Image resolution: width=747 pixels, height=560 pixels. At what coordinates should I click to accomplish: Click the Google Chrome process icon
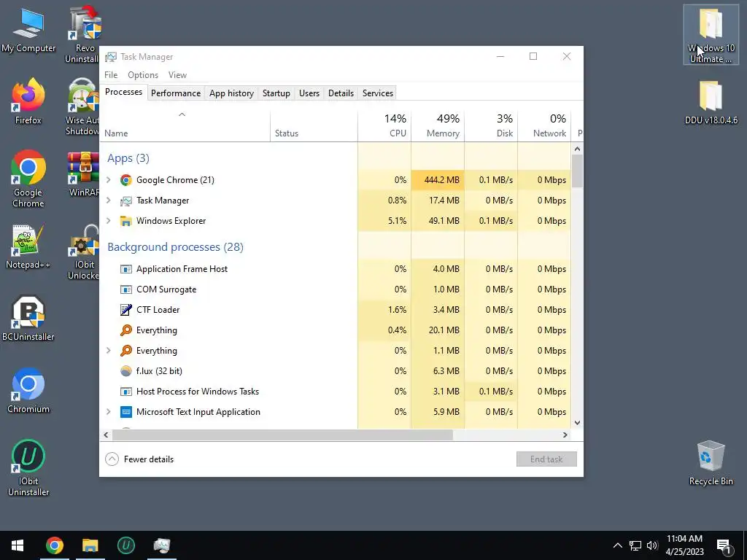coord(125,180)
